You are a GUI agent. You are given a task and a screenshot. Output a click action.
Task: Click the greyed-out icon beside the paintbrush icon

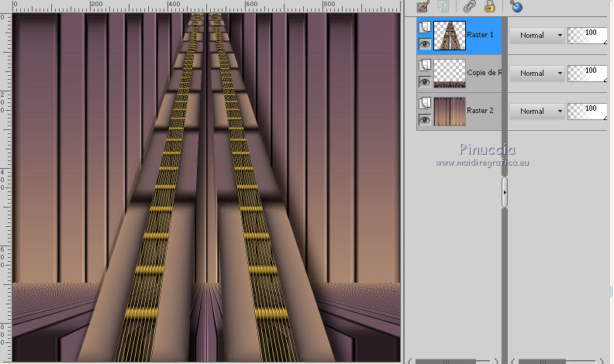(x=443, y=6)
